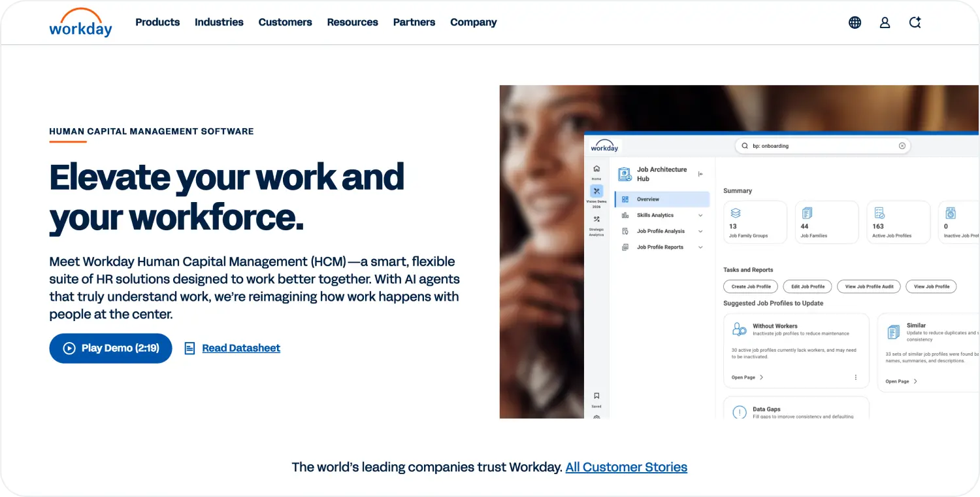The width and height of the screenshot is (980, 497).
Task: Open the three-dot menu on Without Workers card
Action: [x=856, y=377]
